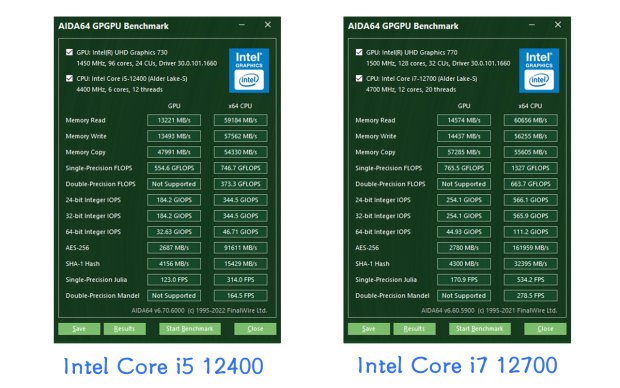Image resolution: width=620 pixels, height=388 pixels.
Task: Open Results in the UHD 730 window
Action: pyautogui.click(x=125, y=329)
